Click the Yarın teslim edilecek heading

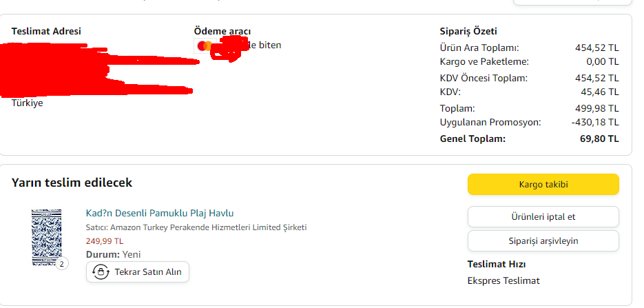tap(72, 183)
